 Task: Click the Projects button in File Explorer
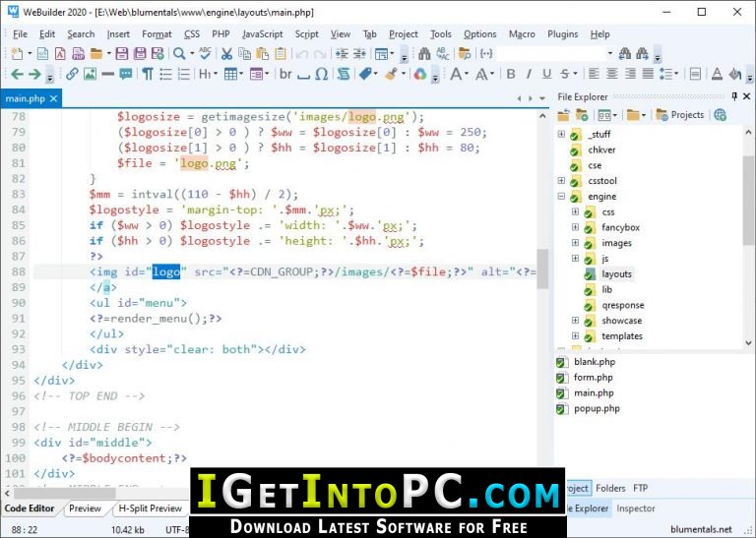point(680,115)
